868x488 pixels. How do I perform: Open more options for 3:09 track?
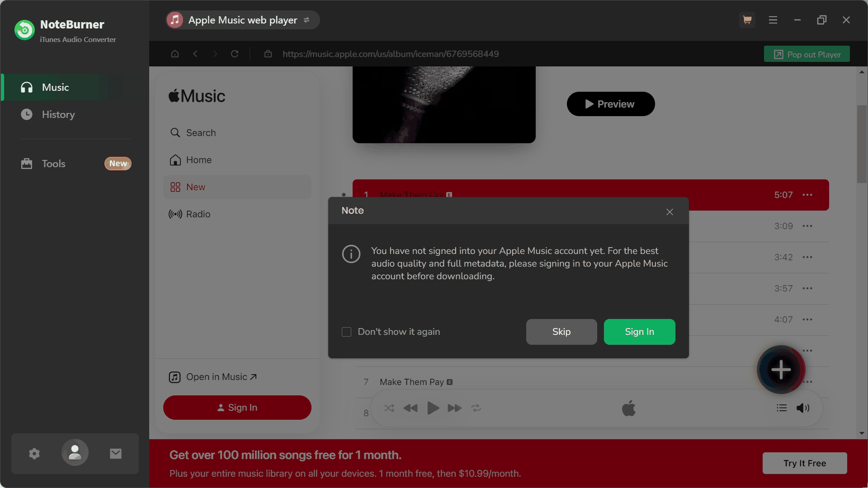pyautogui.click(x=807, y=226)
